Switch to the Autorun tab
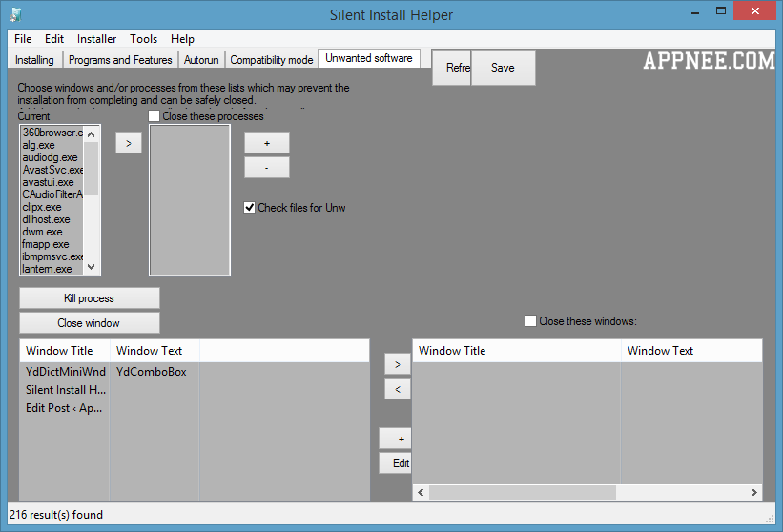 [x=201, y=60]
